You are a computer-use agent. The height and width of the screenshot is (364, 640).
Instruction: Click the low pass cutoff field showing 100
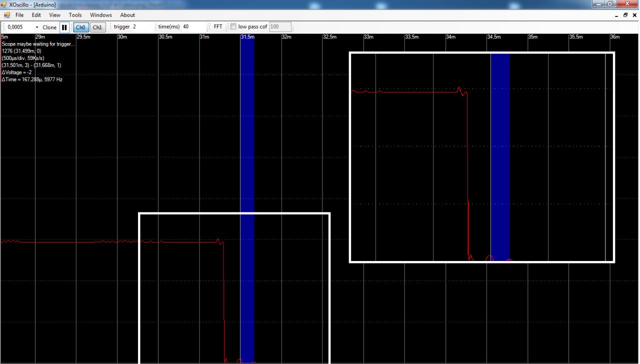point(280,27)
